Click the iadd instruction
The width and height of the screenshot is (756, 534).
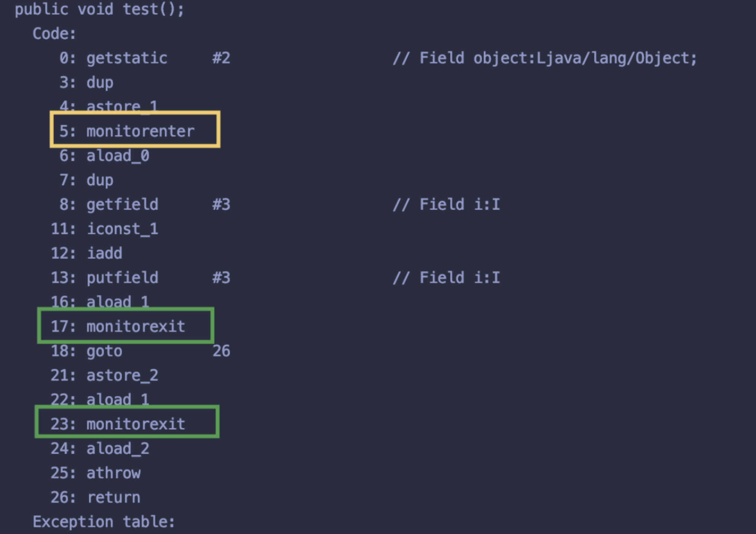(104, 254)
